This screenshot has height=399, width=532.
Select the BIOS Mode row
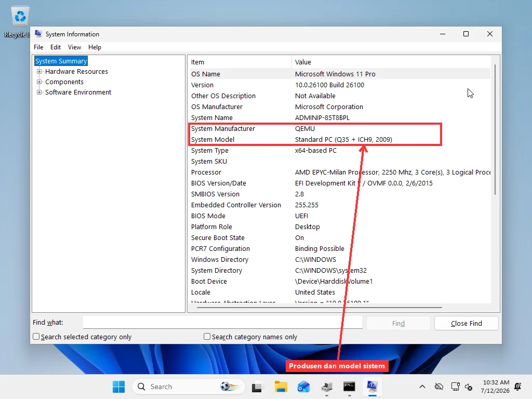339,216
